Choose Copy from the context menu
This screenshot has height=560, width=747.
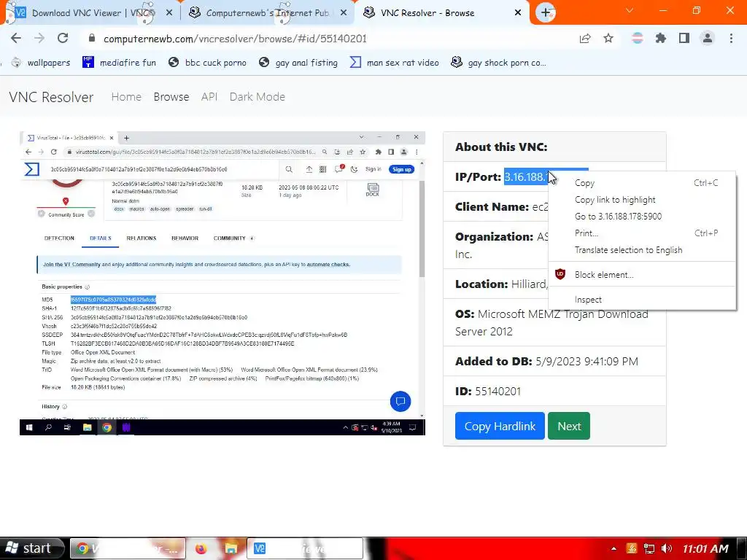pos(642,183)
